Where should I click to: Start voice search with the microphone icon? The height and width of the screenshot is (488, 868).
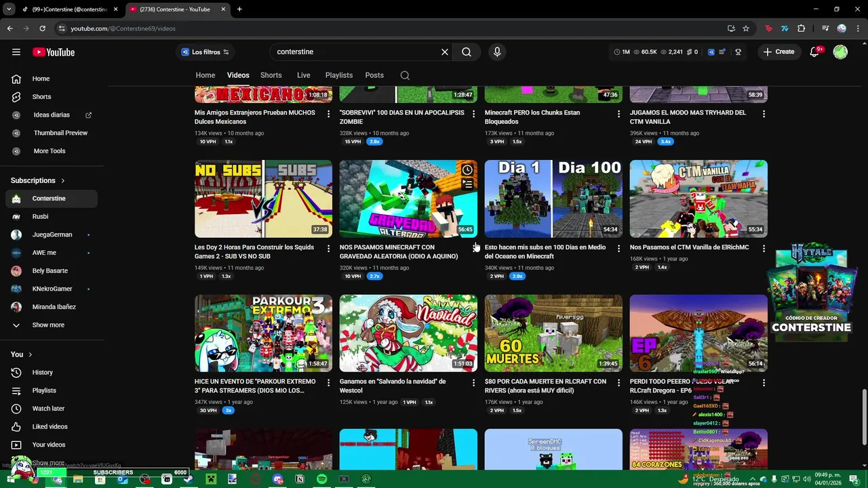click(497, 52)
